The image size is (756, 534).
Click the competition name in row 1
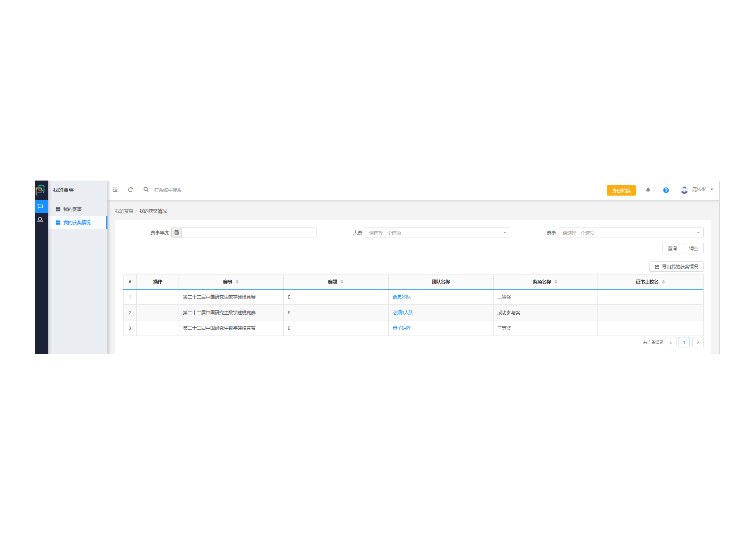click(x=219, y=297)
